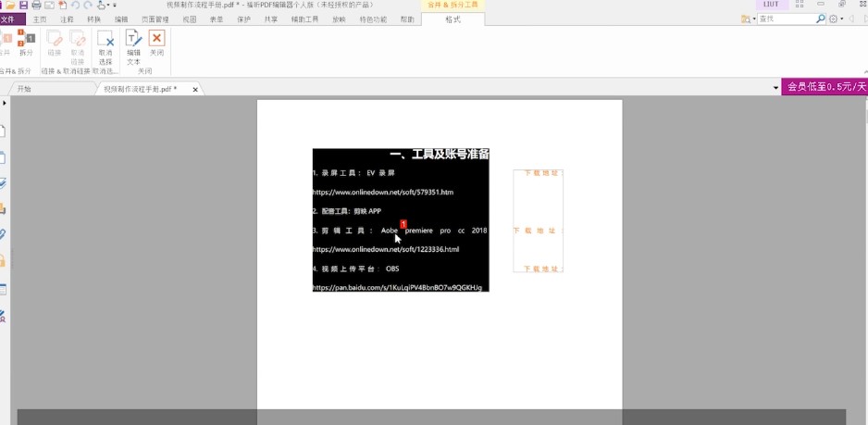The height and width of the screenshot is (425, 868).
Task: Switch to the 编辑 Edit ribbon tab
Action: tap(121, 19)
